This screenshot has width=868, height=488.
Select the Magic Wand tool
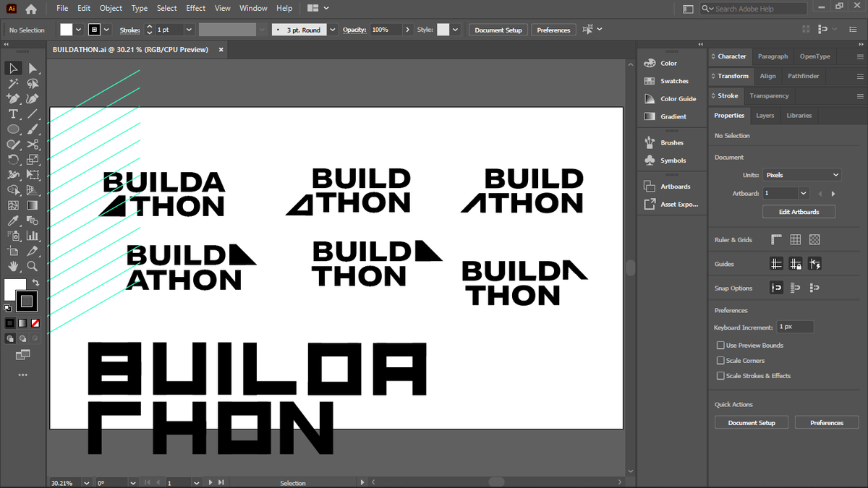click(13, 84)
